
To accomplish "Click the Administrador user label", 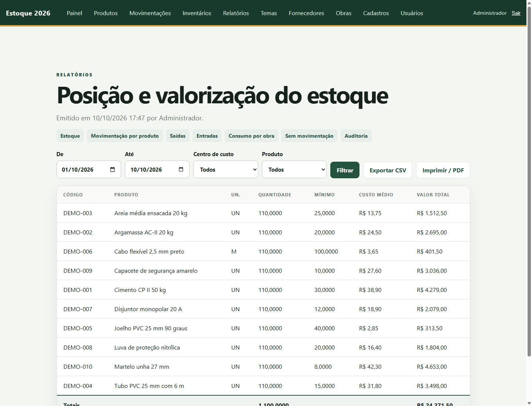I will [490, 13].
